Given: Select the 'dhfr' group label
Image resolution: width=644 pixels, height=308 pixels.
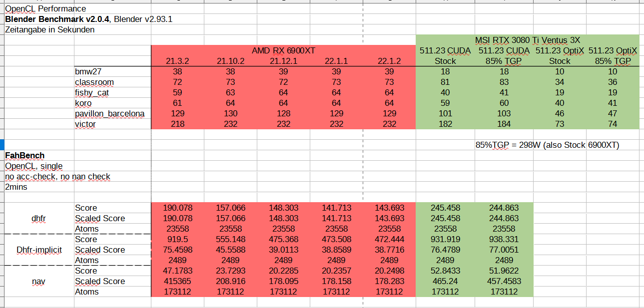Looking at the screenshot, I should point(39,218).
